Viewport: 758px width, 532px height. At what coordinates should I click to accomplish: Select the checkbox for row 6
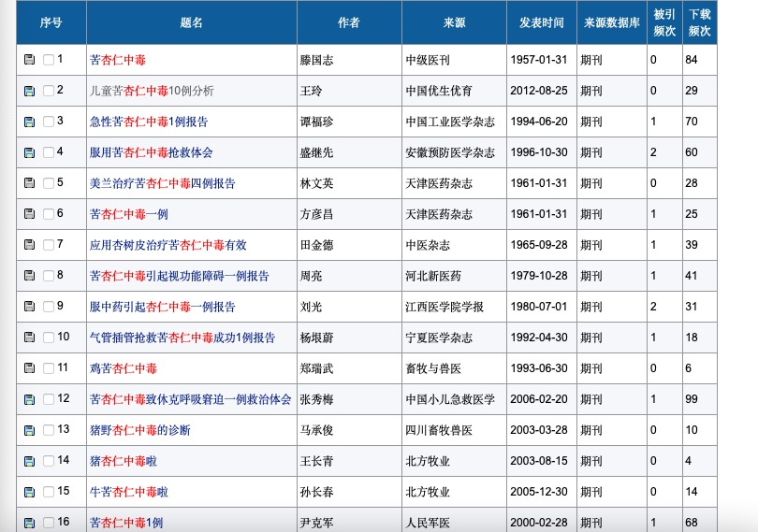49,213
